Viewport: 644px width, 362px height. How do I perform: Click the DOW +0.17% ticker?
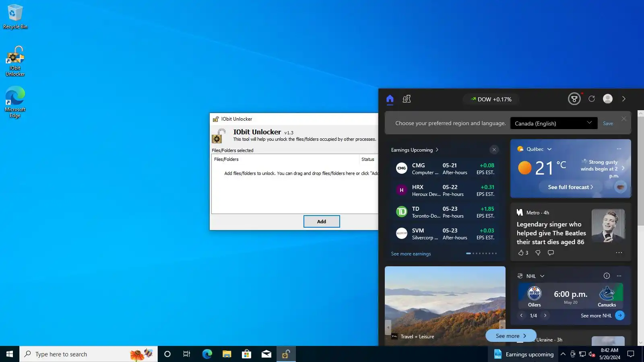(491, 99)
